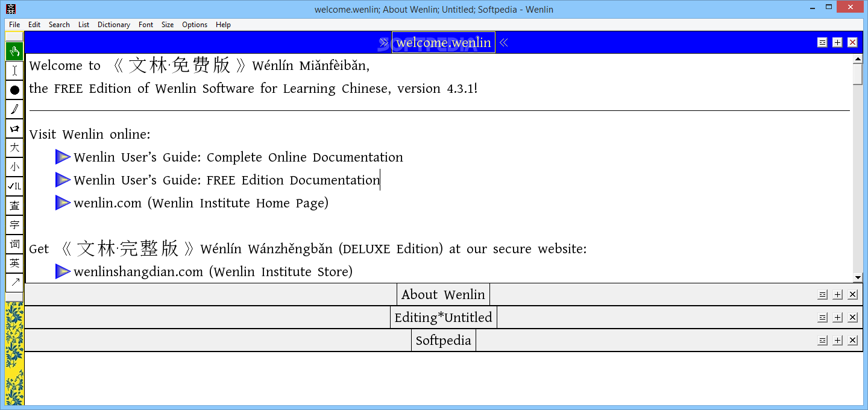
Task: Click the blank button above the hand tool
Action: pyautogui.click(x=14, y=37)
